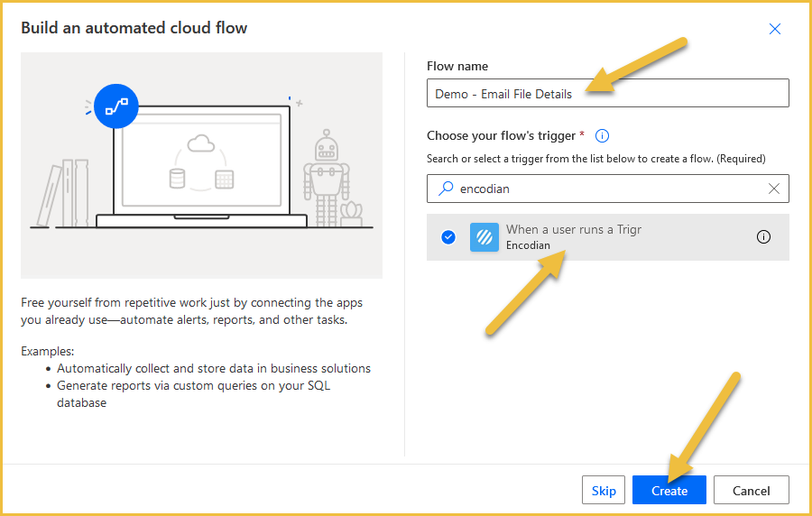Click the trigger search box containing encodian
This screenshot has height=516, width=812.
click(x=608, y=189)
